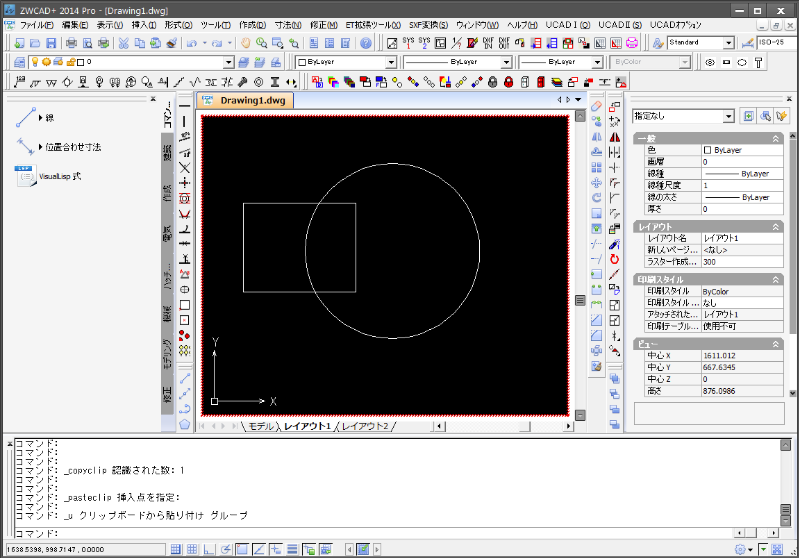799x558 pixels.
Task: Click the Copy to clipboard icon
Action: click(139, 43)
